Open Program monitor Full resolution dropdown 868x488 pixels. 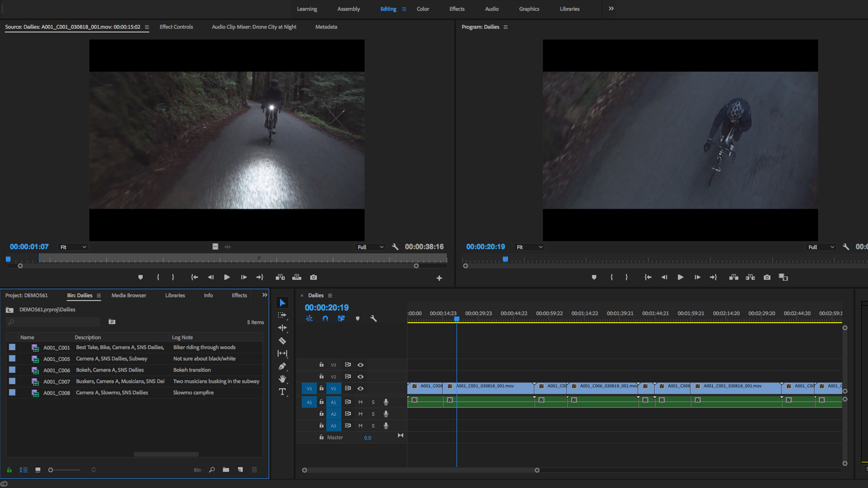[x=821, y=247]
